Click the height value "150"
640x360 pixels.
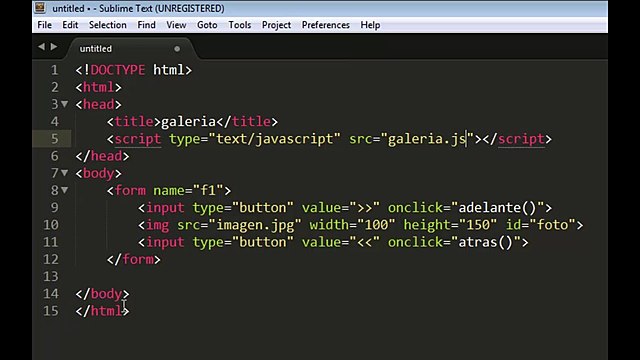478,225
